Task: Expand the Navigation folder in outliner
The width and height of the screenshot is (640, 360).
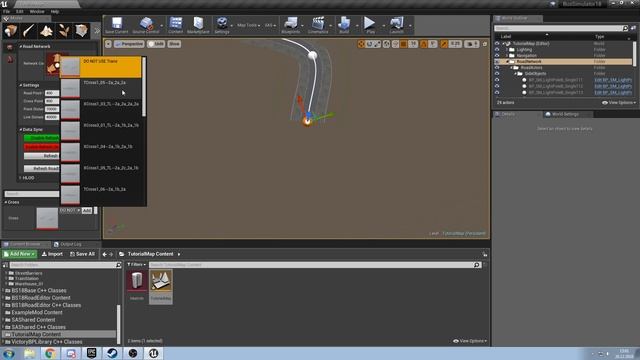Action: click(x=507, y=56)
